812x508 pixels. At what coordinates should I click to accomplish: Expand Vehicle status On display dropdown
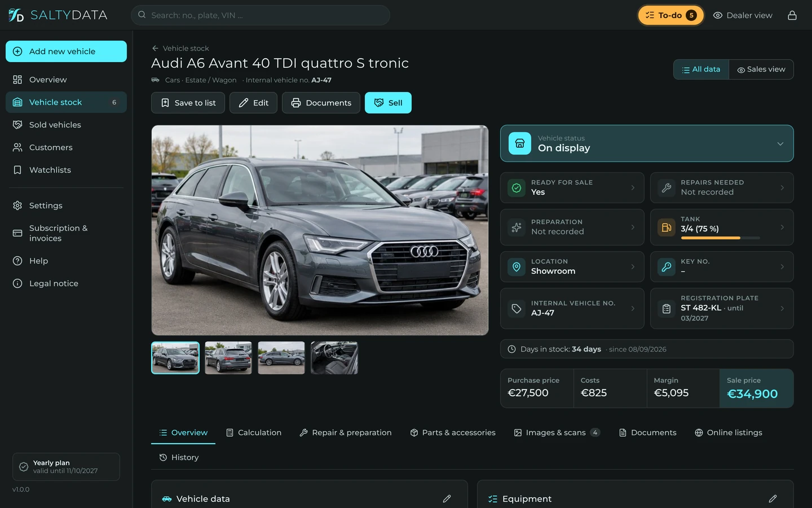[647, 143]
